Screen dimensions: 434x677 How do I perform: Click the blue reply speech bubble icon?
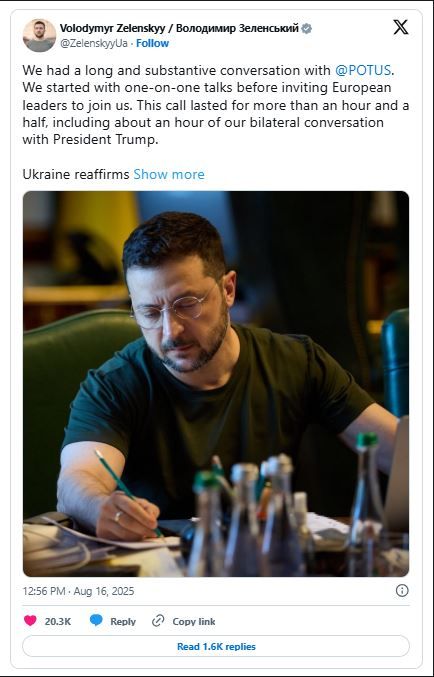click(x=96, y=621)
